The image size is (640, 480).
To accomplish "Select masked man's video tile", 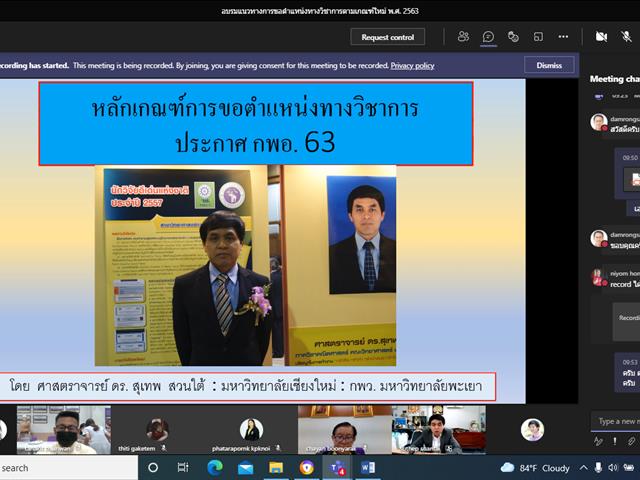I will pyautogui.click(x=64, y=430).
